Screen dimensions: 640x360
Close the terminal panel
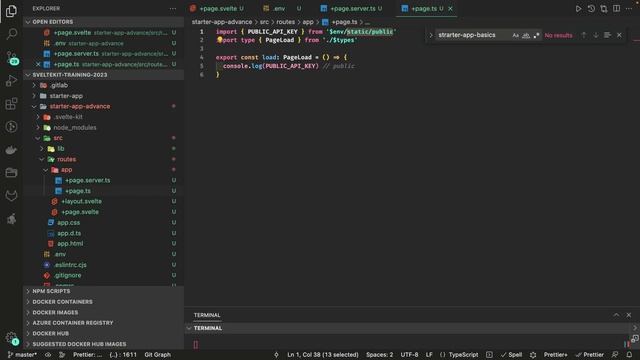click(629, 315)
